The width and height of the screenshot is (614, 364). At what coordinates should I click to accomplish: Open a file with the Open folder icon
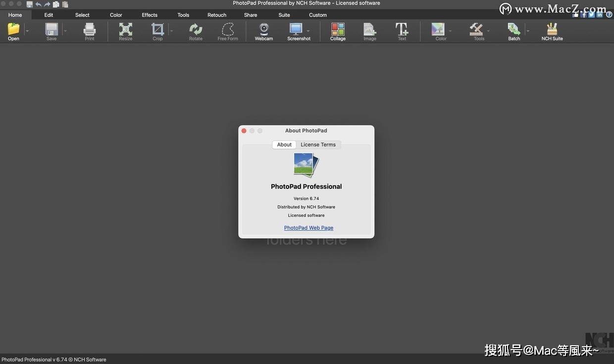[13, 29]
